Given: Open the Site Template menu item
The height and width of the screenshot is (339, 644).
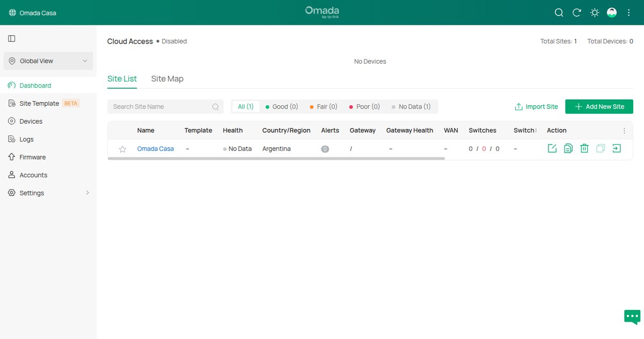Looking at the screenshot, I should click(x=39, y=103).
